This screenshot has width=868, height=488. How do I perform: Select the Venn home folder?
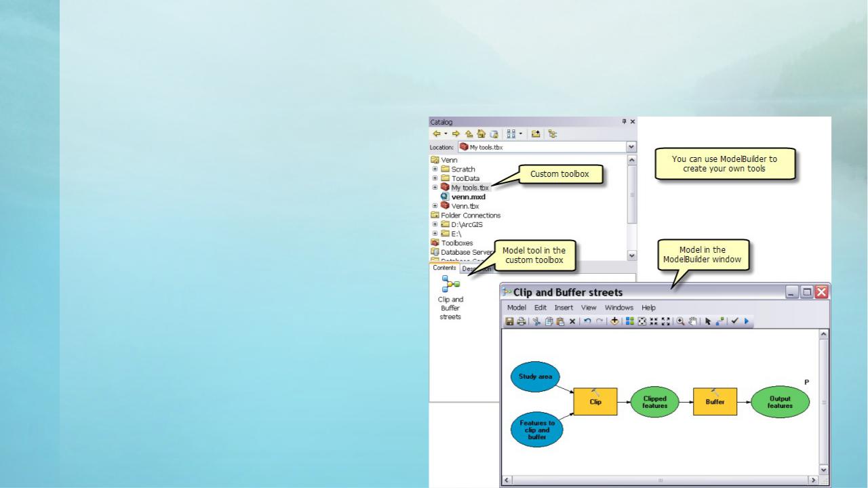[444, 160]
